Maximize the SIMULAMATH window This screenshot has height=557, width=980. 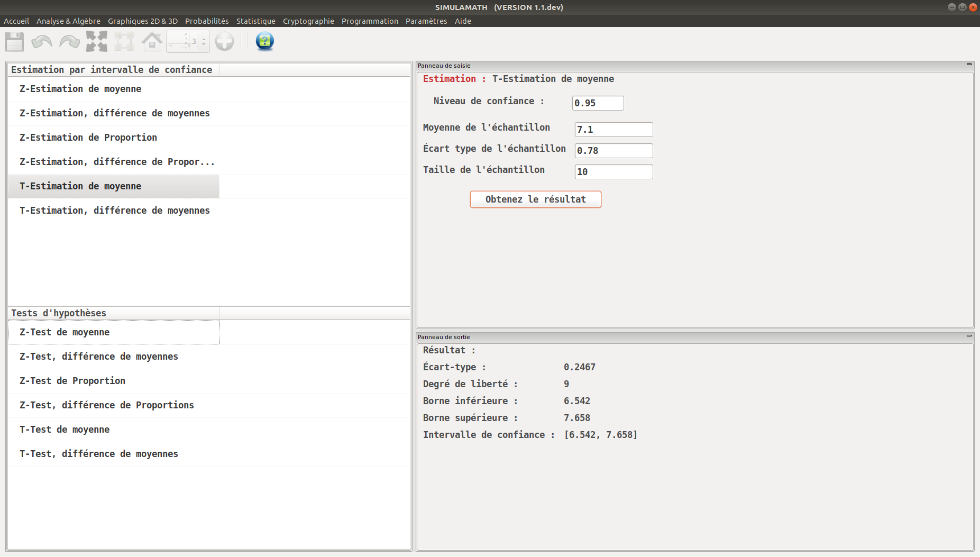[963, 7]
